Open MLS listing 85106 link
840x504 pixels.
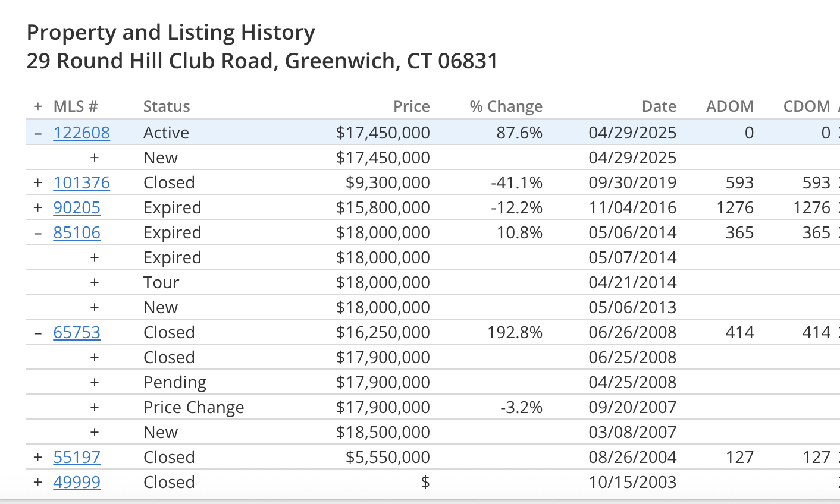(77, 232)
